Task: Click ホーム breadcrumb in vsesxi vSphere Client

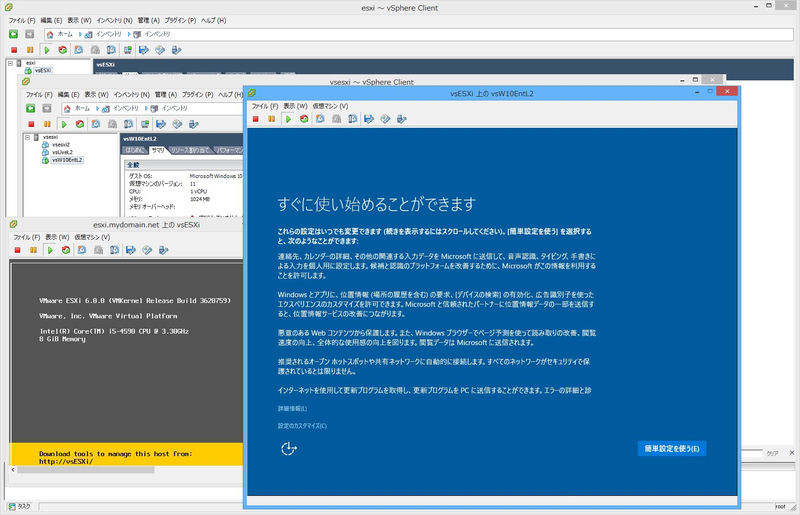Action: click(x=82, y=108)
